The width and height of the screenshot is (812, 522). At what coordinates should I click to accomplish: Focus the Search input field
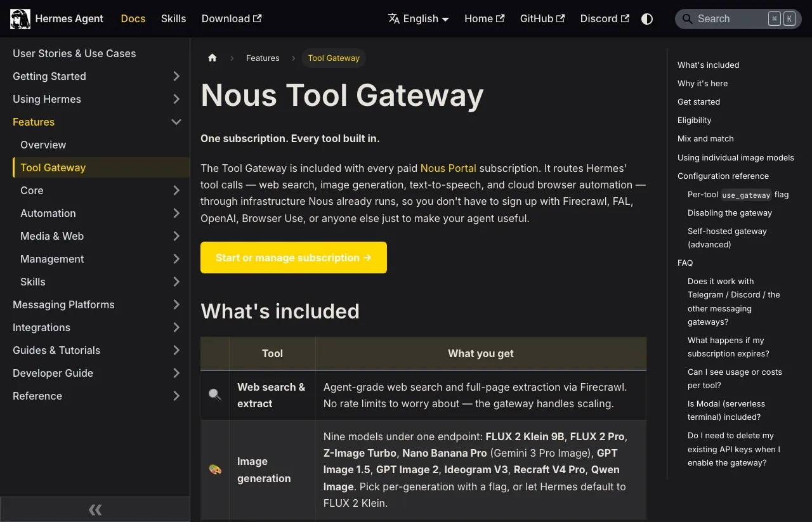pos(738,19)
